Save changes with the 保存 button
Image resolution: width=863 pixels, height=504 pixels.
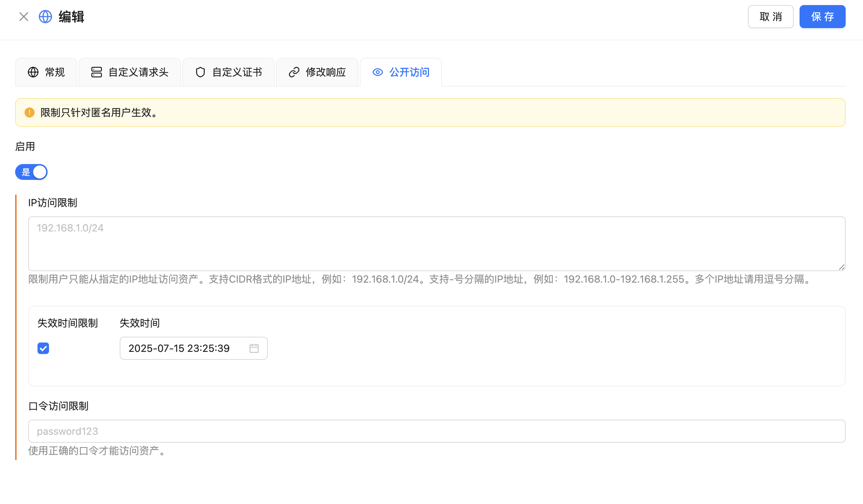823,17
